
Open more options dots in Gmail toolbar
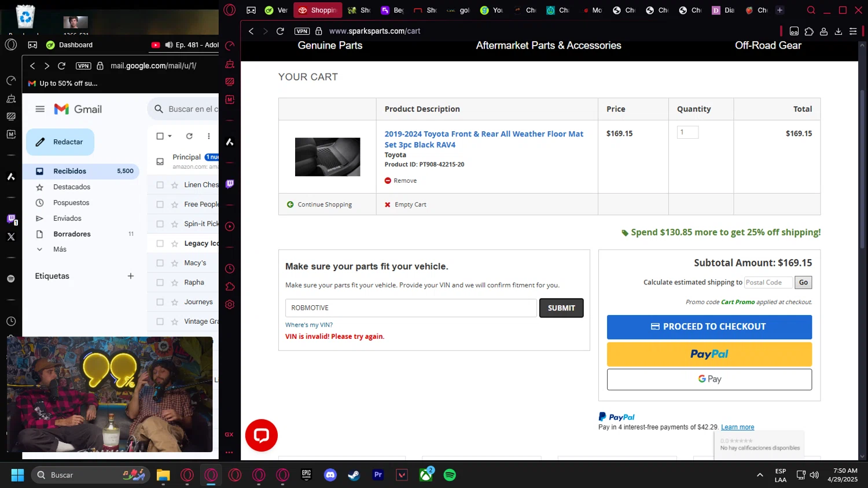(x=209, y=136)
